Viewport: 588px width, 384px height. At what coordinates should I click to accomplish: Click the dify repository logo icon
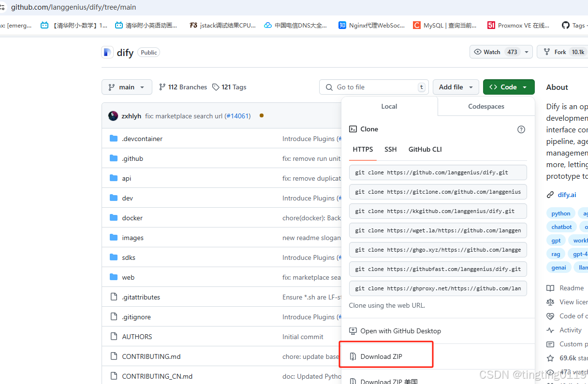point(107,52)
